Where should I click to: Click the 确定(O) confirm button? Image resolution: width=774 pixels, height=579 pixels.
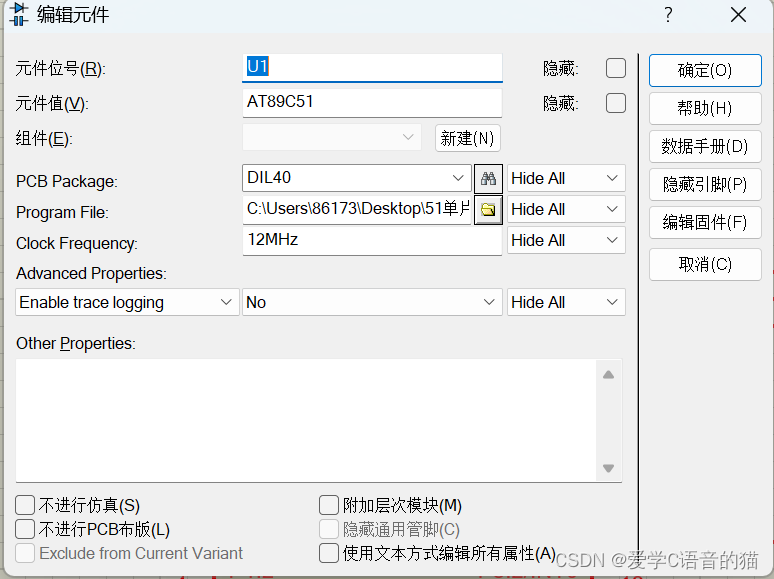coord(705,71)
